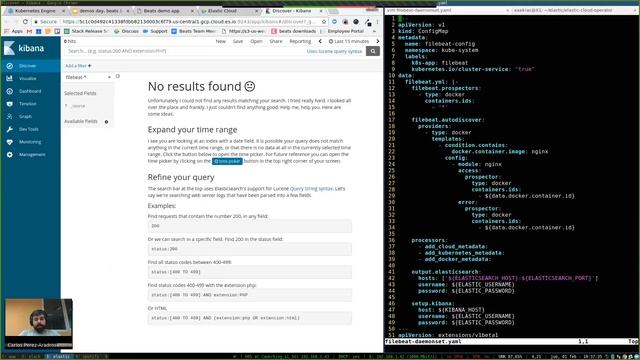Click Save in Kibana top menu

[x=238, y=41]
